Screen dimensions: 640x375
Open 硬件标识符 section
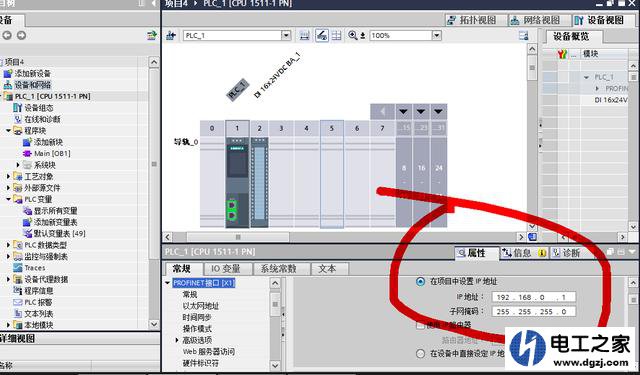pyautogui.click(x=200, y=363)
